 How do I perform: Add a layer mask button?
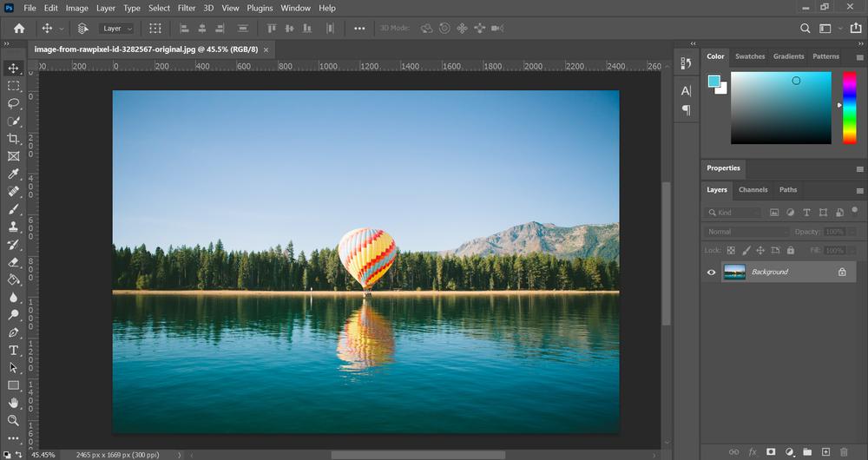tap(771, 451)
